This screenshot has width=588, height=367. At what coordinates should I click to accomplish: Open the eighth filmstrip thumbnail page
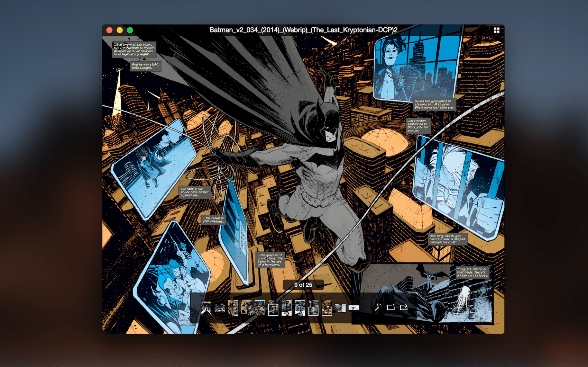[x=313, y=308]
